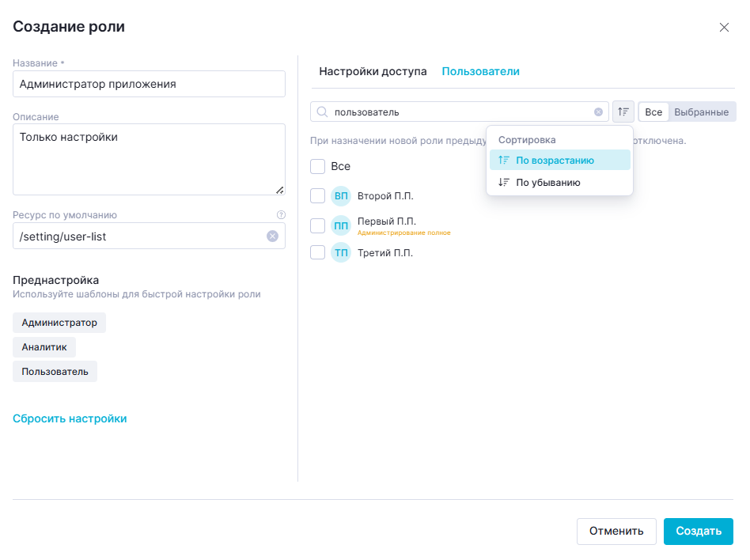Image resolution: width=750 pixels, height=560 pixels.
Task: Click the ПП avatar of Первый П.П.
Action: click(341, 225)
